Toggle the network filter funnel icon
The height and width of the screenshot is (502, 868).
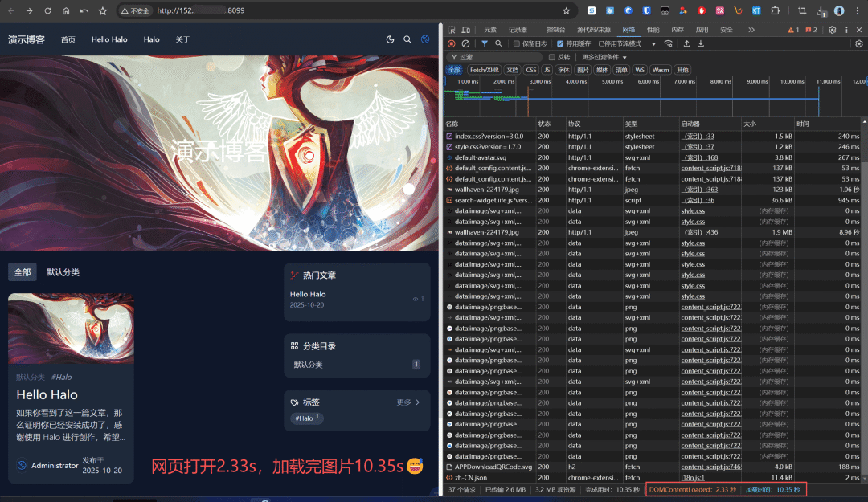[485, 43]
